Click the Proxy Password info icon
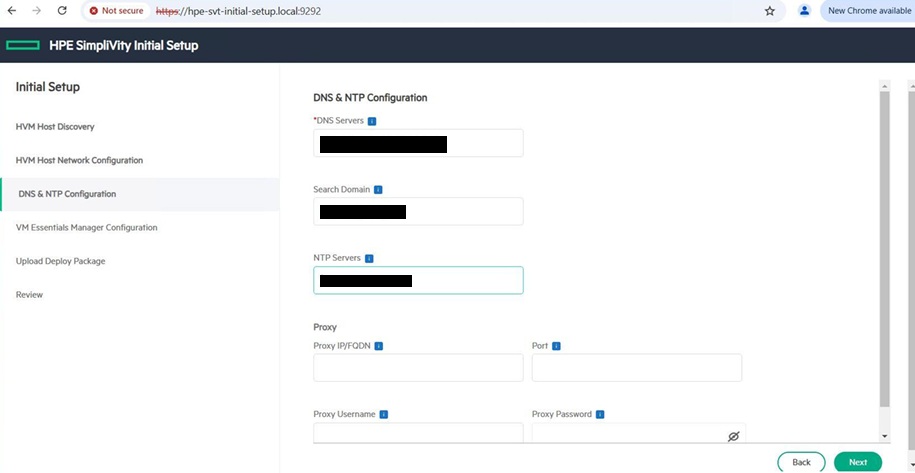The width and height of the screenshot is (915, 473). click(x=600, y=415)
